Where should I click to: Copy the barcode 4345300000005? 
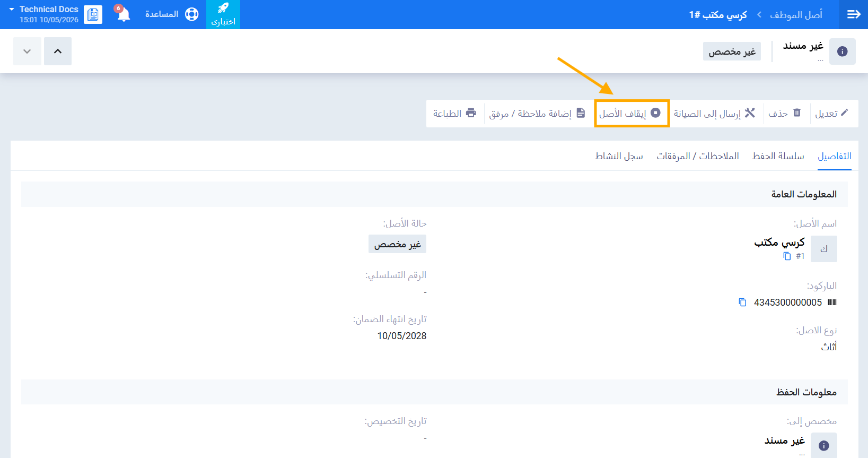(742, 303)
